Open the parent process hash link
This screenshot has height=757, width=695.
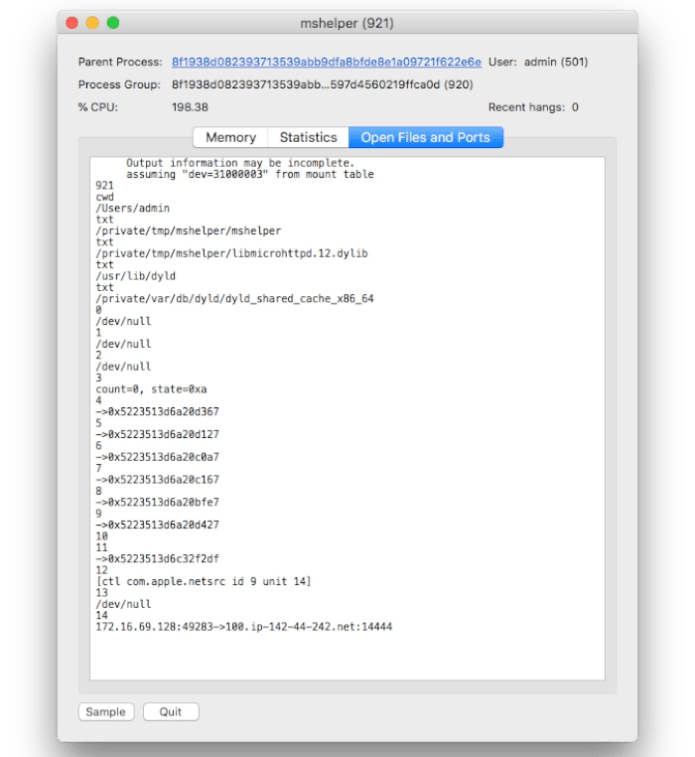click(326, 62)
